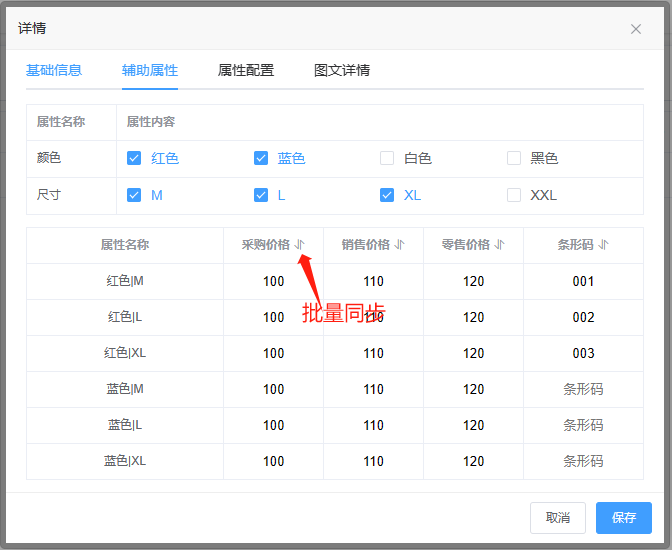Uncheck the 蓝色 color checkbox
Image resolution: width=672 pixels, height=550 pixels.
pos(261,158)
